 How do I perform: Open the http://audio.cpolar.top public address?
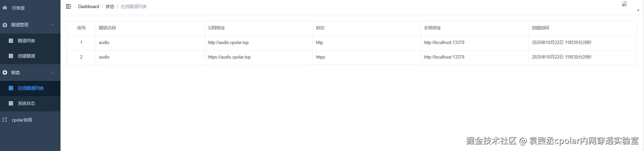pos(228,43)
